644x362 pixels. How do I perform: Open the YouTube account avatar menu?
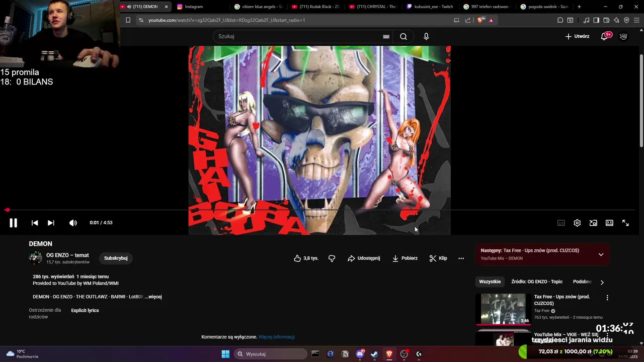point(623,36)
